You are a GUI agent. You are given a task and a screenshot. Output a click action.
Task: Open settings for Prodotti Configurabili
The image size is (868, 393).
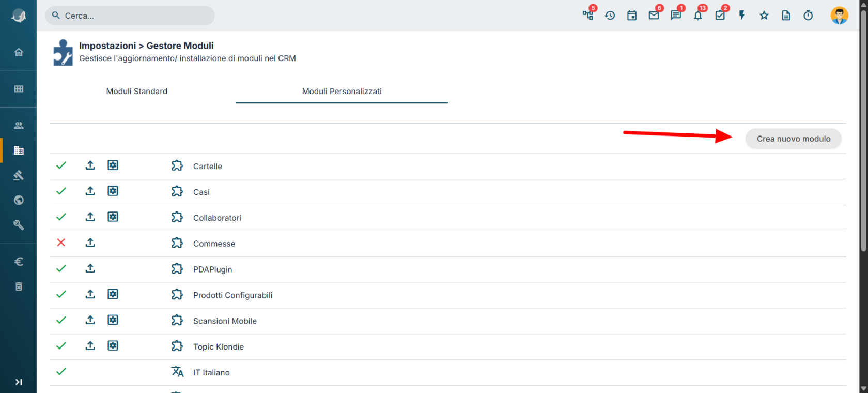coord(113,294)
